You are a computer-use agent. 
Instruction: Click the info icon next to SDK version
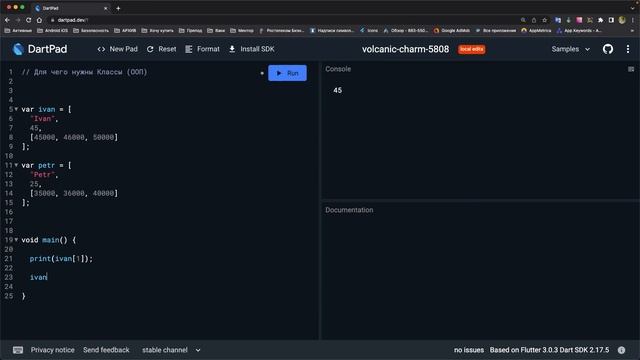tap(621, 350)
